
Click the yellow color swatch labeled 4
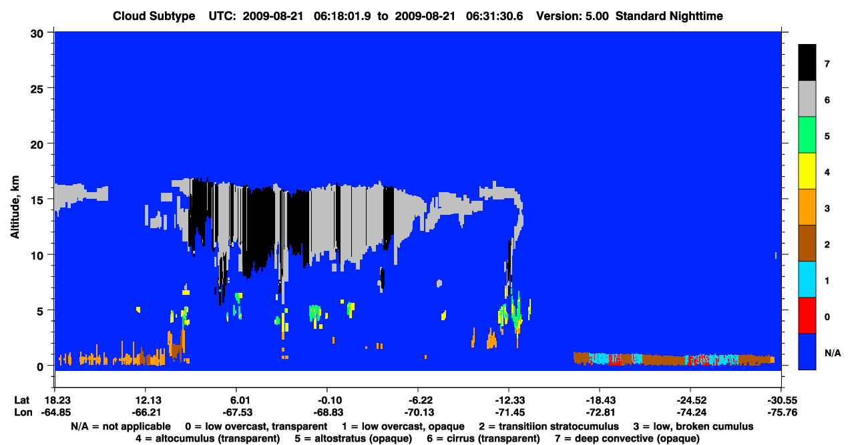[807, 171]
